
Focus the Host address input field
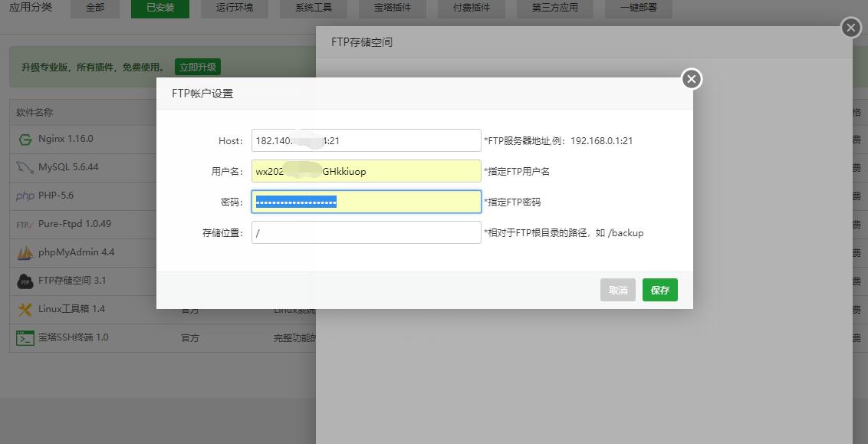[366, 140]
